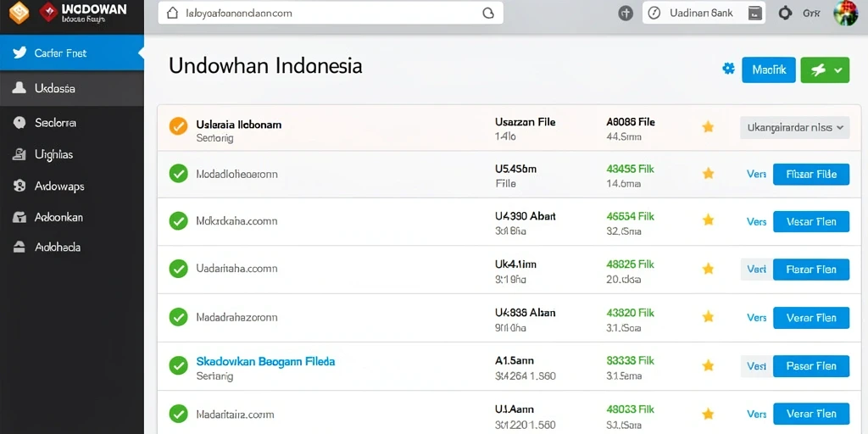Open the Ukangairardar nlss dropdown
Viewport: 868px width, 434px height.
coord(794,127)
